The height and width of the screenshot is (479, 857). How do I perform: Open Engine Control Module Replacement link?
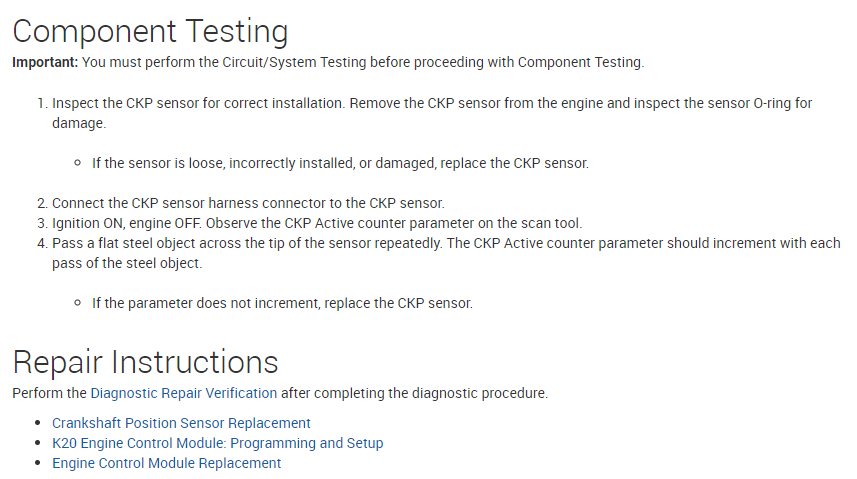click(x=166, y=463)
